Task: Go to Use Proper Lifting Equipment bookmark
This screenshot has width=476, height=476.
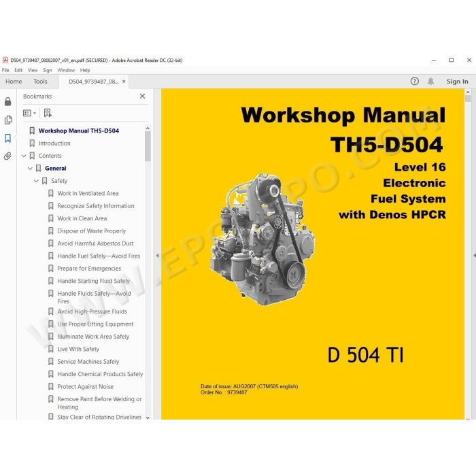Action: [x=95, y=324]
